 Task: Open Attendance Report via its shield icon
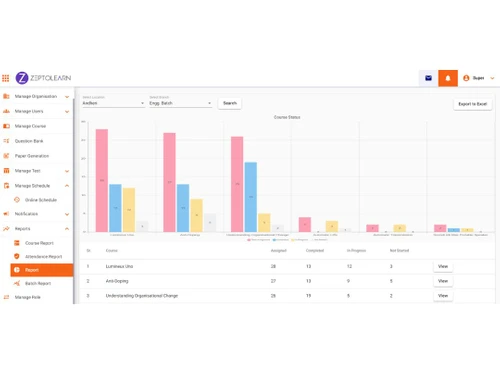coord(17,256)
